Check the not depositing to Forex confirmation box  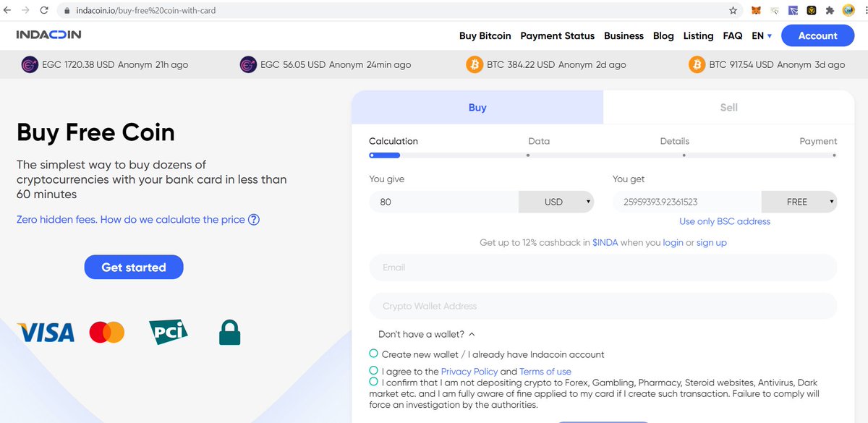(x=373, y=381)
